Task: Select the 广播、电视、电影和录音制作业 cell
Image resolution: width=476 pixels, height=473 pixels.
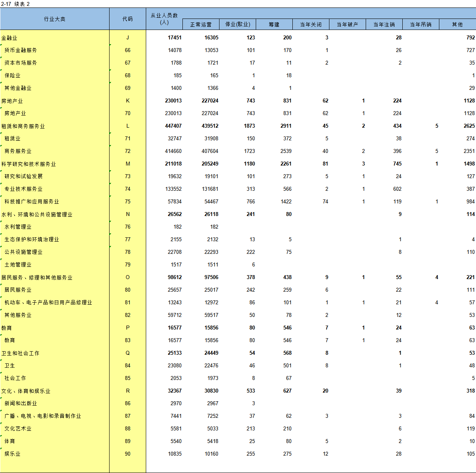Action: pyautogui.click(x=55, y=416)
